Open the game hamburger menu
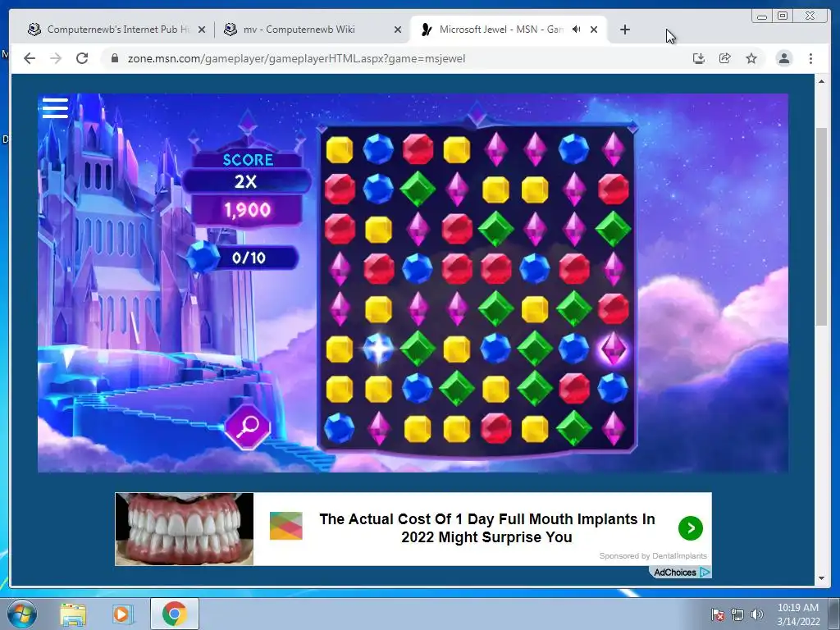This screenshot has width=840, height=630. tap(55, 107)
